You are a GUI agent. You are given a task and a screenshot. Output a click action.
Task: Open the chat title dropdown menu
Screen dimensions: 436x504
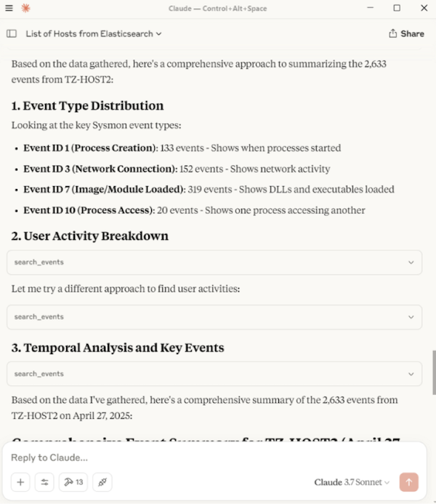94,33
